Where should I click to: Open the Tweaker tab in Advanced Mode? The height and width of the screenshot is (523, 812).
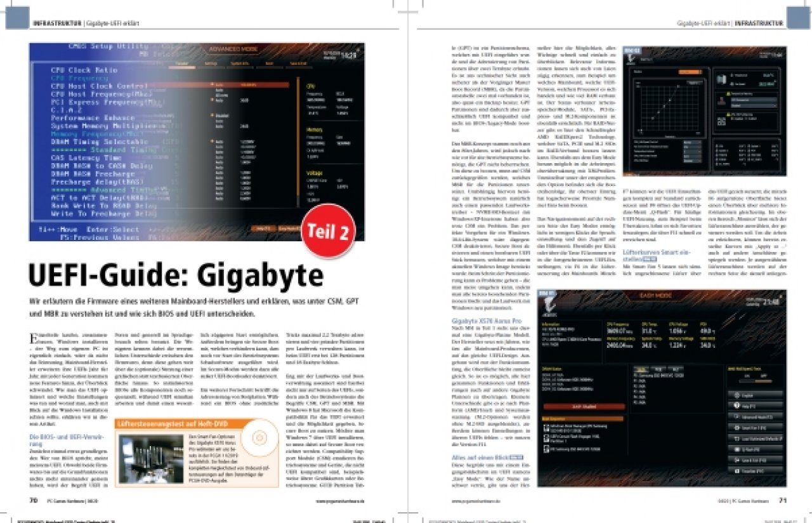(x=181, y=63)
